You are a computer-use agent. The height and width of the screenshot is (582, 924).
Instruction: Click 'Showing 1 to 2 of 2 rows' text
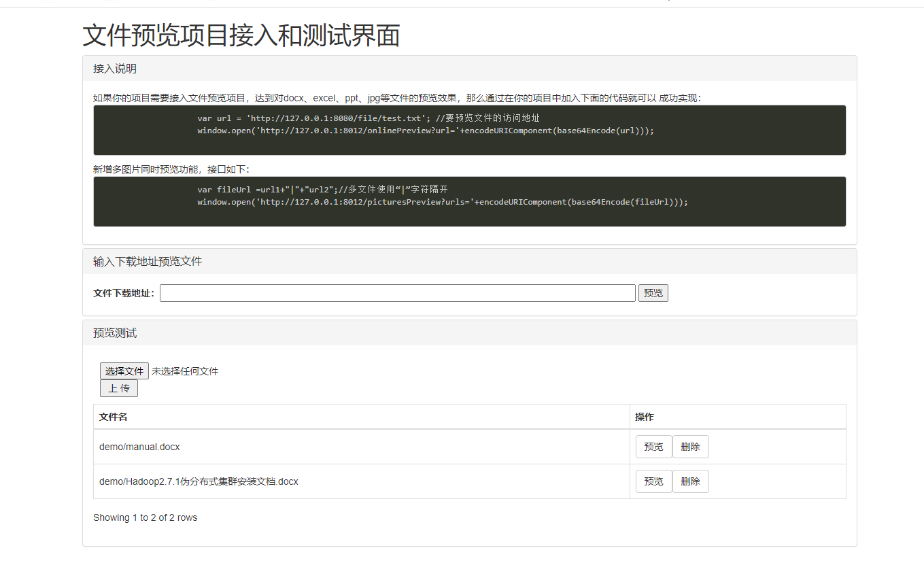pyautogui.click(x=145, y=517)
